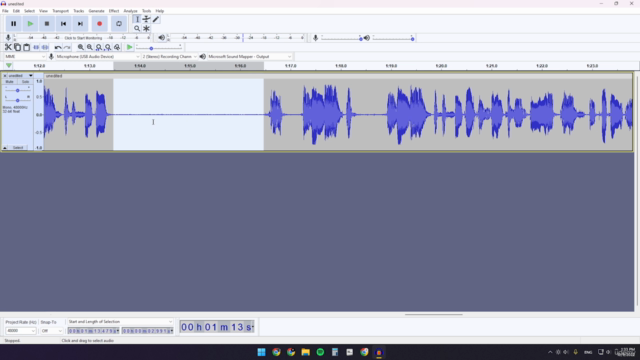The image size is (640, 360).
Task: Paste audio with the clipboard icon
Action: (27, 47)
